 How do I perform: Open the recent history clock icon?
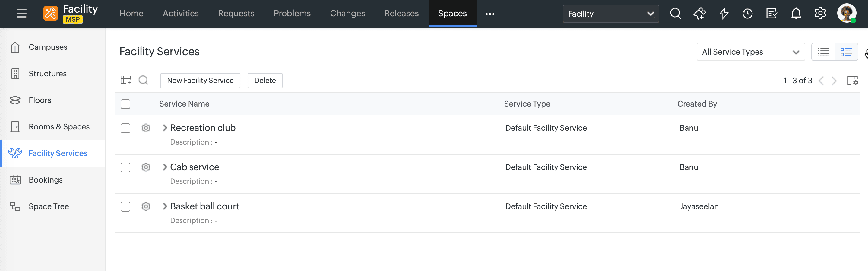[x=747, y=14]
